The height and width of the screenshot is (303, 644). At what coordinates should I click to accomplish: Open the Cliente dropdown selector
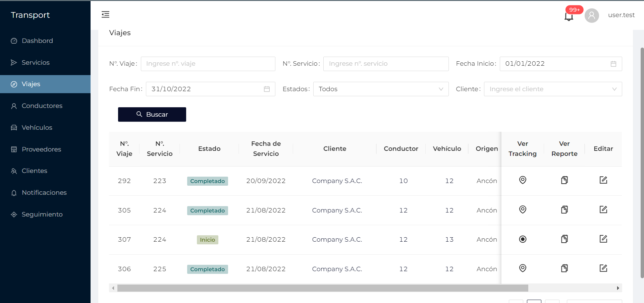click(553, 89)
